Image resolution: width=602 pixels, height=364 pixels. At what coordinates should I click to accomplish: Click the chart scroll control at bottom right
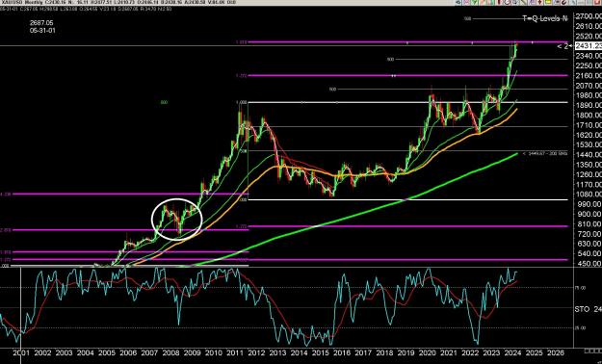(592, 351)
